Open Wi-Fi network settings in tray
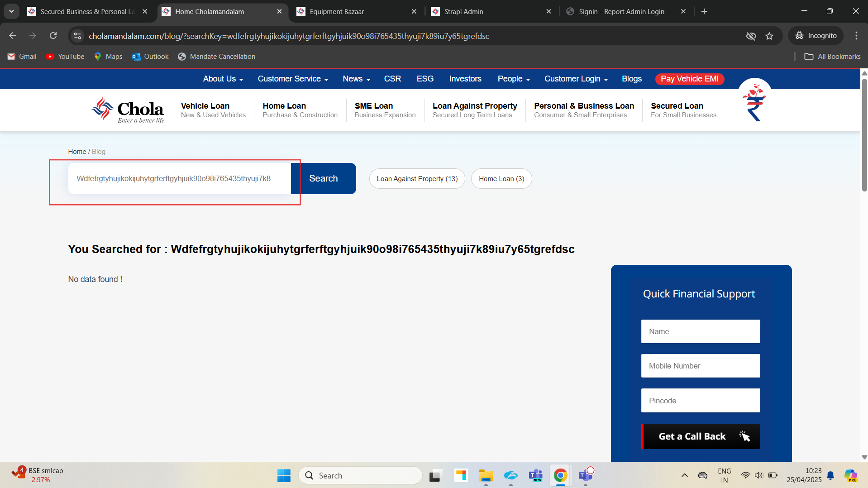Viewport: 868px width, 488px height. (745, 475)
